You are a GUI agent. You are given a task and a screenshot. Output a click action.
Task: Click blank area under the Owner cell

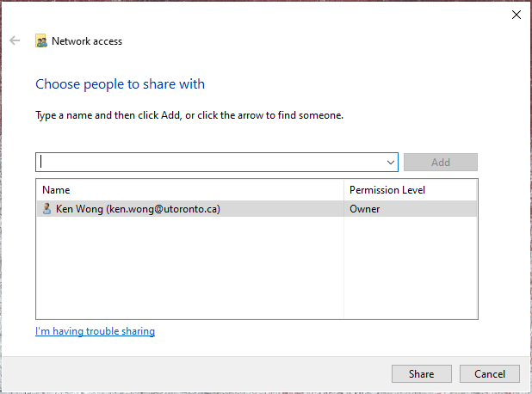click(x=411, y=268)
